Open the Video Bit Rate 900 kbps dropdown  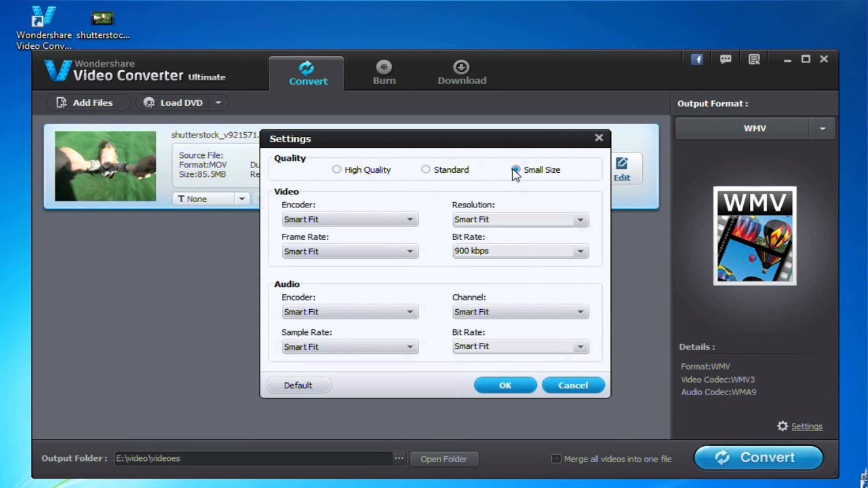520,251
